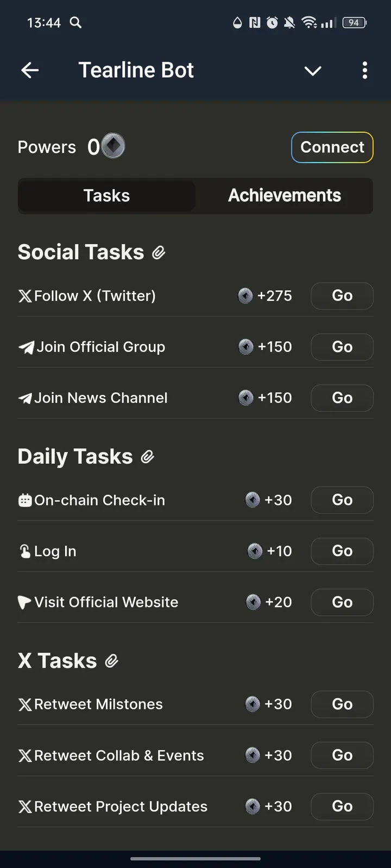Open the chat dropdown chevron in the header
The image size is (391, 868).
point(313,71)
